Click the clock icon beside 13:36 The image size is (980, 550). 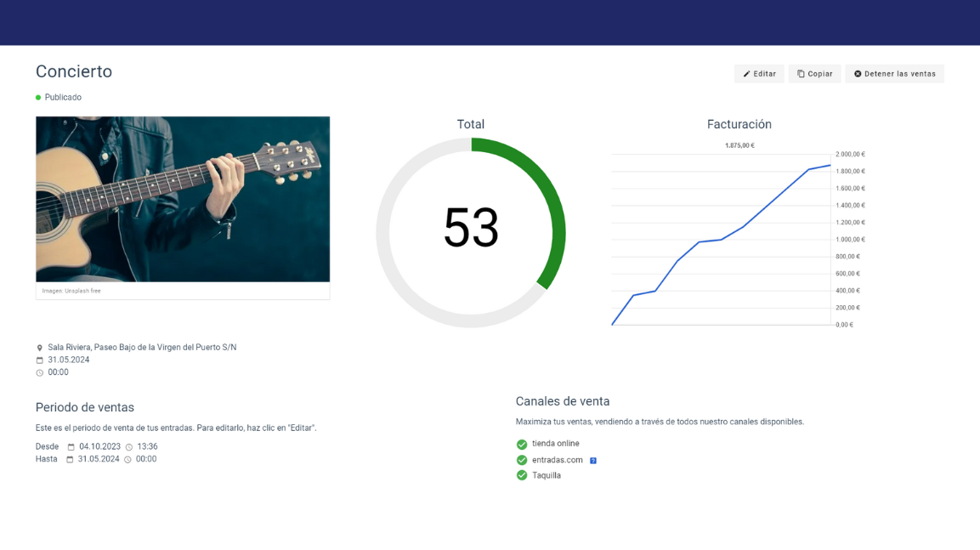point(129,447)
